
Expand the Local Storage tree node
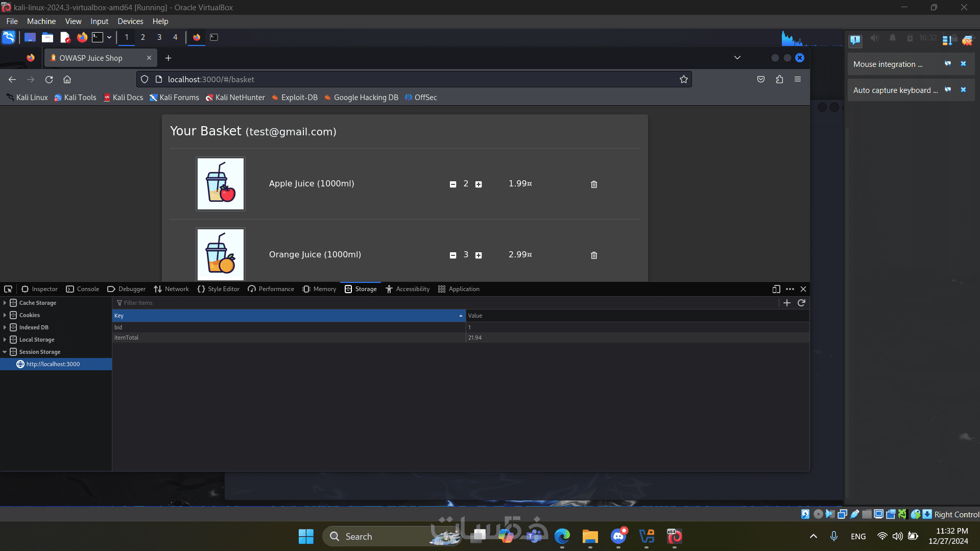click(5, 340)
